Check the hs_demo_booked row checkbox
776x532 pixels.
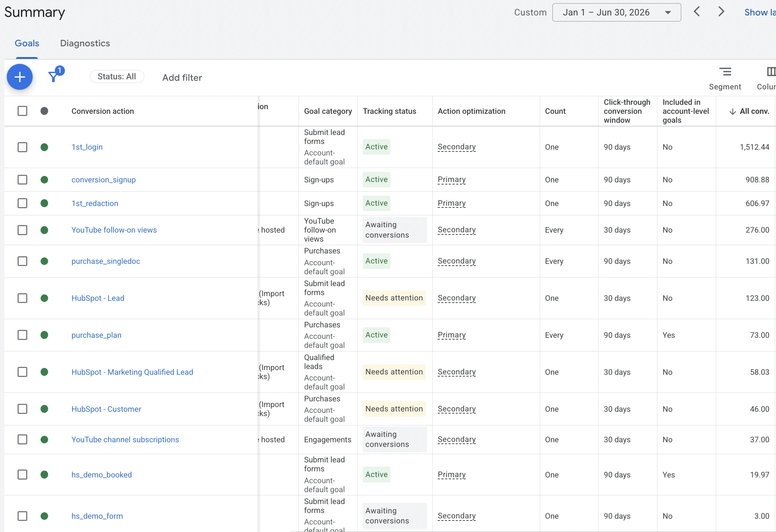tap(22, 475)
